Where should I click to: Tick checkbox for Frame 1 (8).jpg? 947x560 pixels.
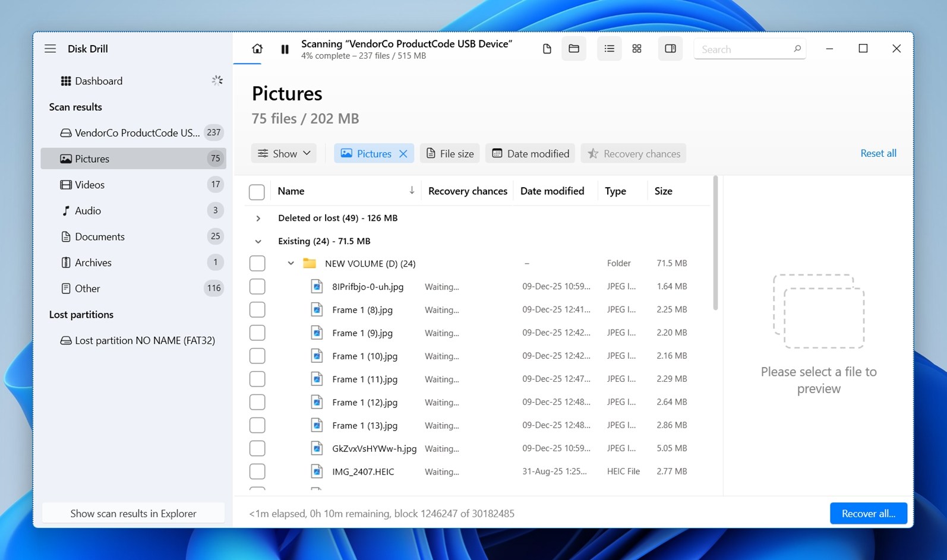coord(257,309)
